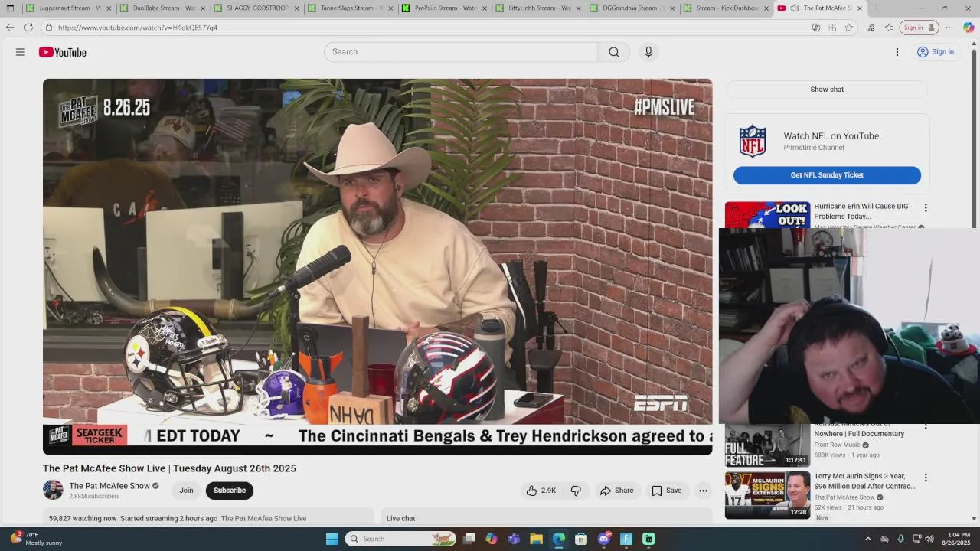Screen dimensions: 980x551
Task: Click the YouTube Sign in button
Action: tap(936, 52)
